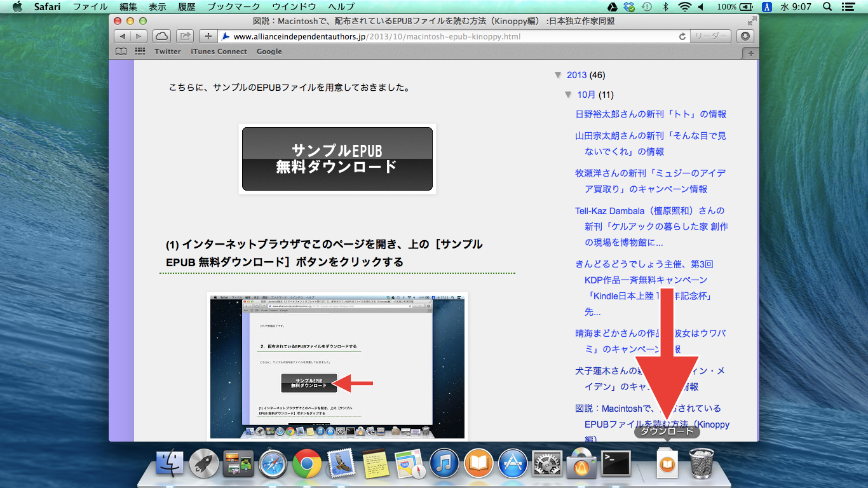Collapse the 2013 archive triangle
This screenshot has width=868, height=488.
point(558,75)
